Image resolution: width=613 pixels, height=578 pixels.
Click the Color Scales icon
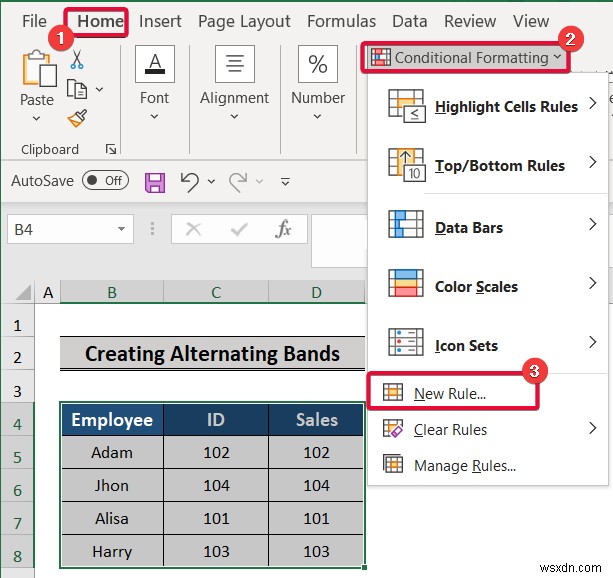406,283
